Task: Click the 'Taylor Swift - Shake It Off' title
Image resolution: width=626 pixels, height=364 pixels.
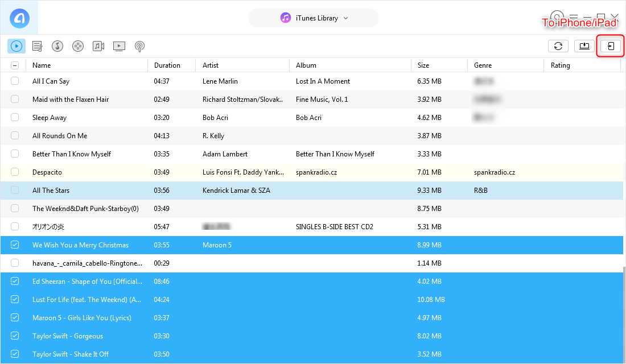Action: coord(70,354)
